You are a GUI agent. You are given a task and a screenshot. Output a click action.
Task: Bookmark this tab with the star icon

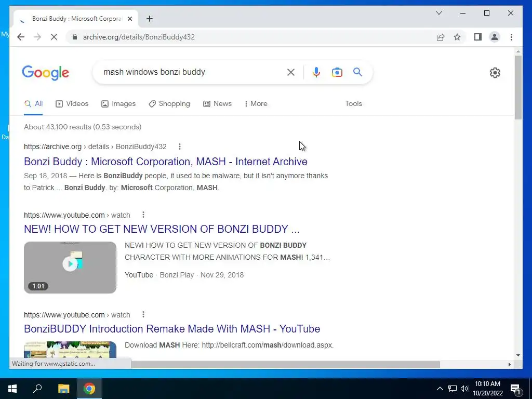pos(457,37)
